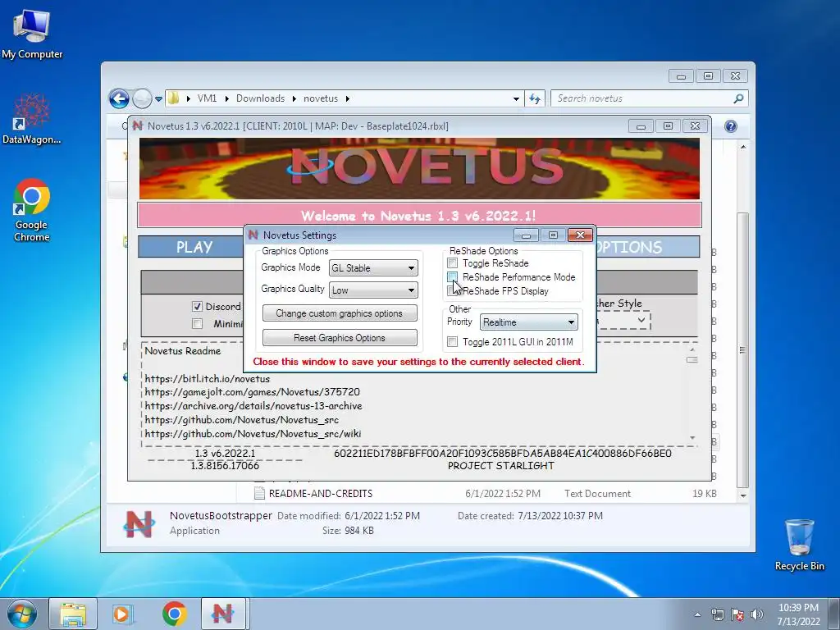
Task: Open the Windows Start menu
Action: point(22,614)
